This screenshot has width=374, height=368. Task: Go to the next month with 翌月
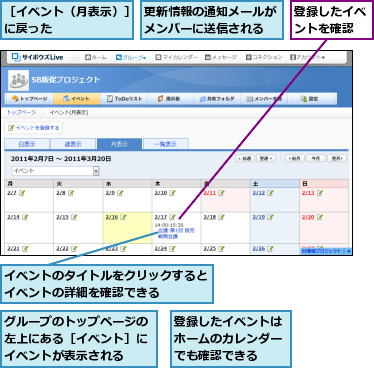click(337, 158)
